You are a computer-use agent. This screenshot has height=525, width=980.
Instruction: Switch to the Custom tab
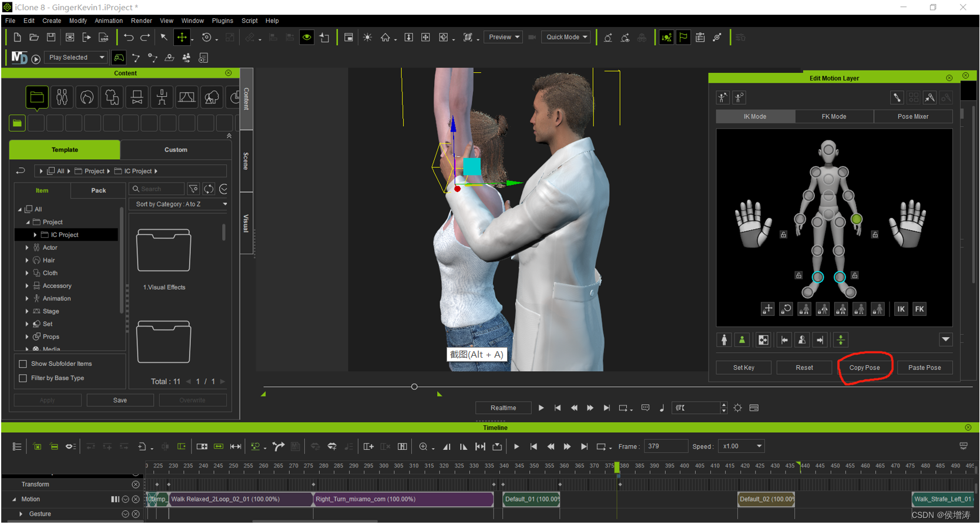(176, 150)
